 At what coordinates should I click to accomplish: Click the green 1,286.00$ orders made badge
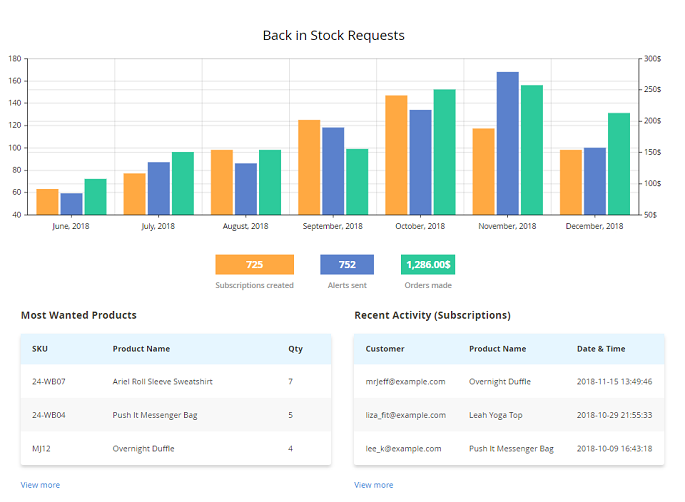click(428, 265)
